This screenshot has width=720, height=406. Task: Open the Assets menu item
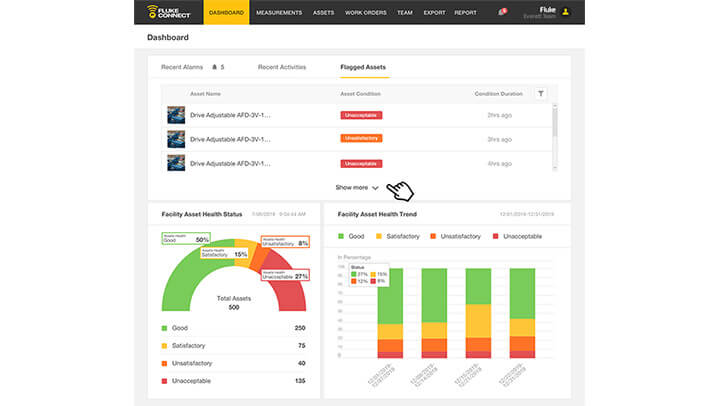tap(323, 13)
